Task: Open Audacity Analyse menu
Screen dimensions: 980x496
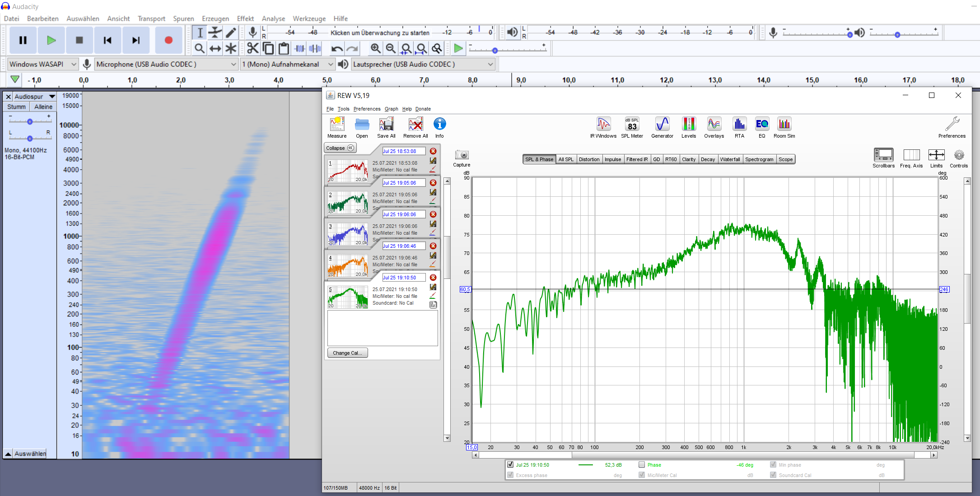Action: [273, 19]
